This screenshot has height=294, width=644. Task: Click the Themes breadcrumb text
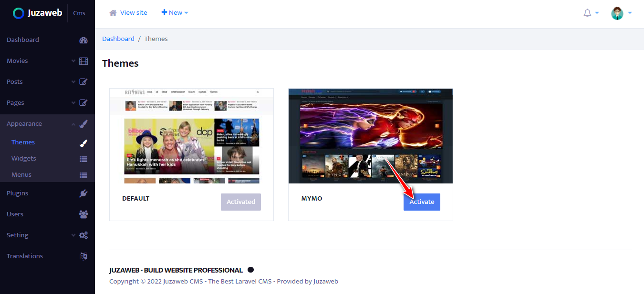click(156, 39)
